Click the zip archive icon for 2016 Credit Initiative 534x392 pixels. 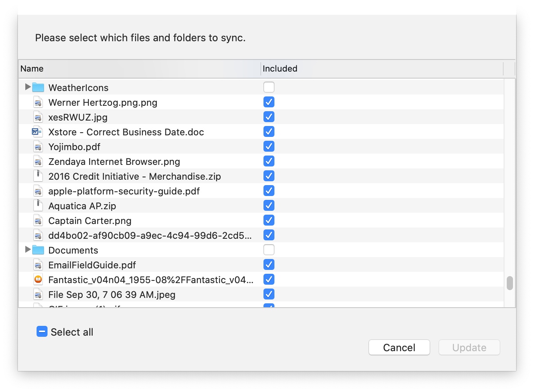click(38, 176)
